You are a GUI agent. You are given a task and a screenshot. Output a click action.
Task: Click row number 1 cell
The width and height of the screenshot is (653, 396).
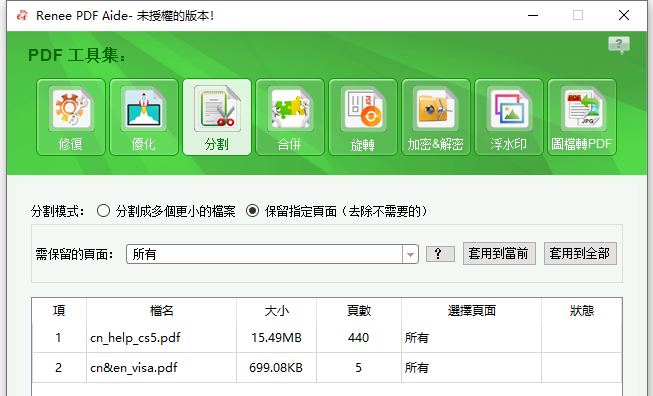[59, 338]
